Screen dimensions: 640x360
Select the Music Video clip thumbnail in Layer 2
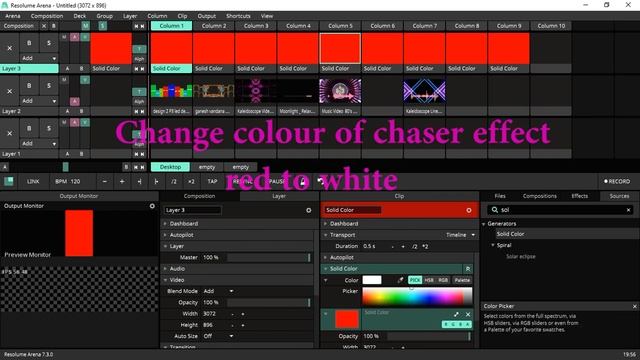[x=340, y=91]
